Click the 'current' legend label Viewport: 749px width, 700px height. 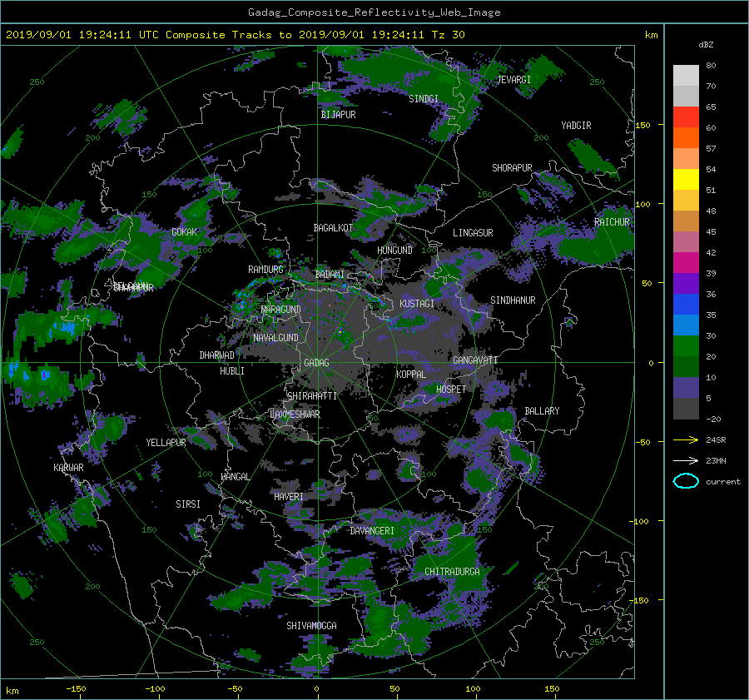click(x=723, y=482)
